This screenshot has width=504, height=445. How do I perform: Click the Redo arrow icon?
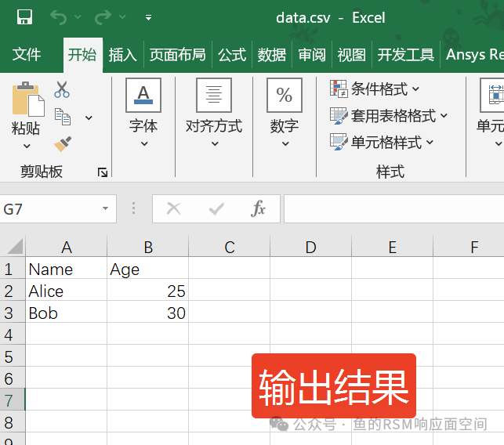tap(103, 17)
